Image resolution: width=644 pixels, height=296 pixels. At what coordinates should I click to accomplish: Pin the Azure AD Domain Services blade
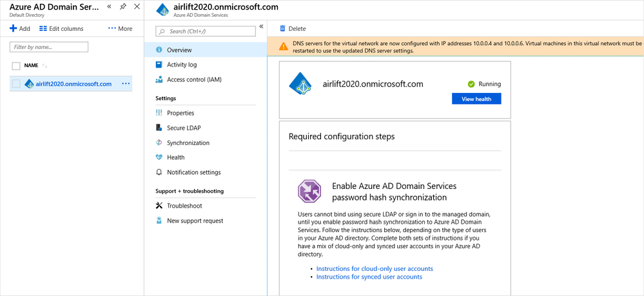point(123,7)
